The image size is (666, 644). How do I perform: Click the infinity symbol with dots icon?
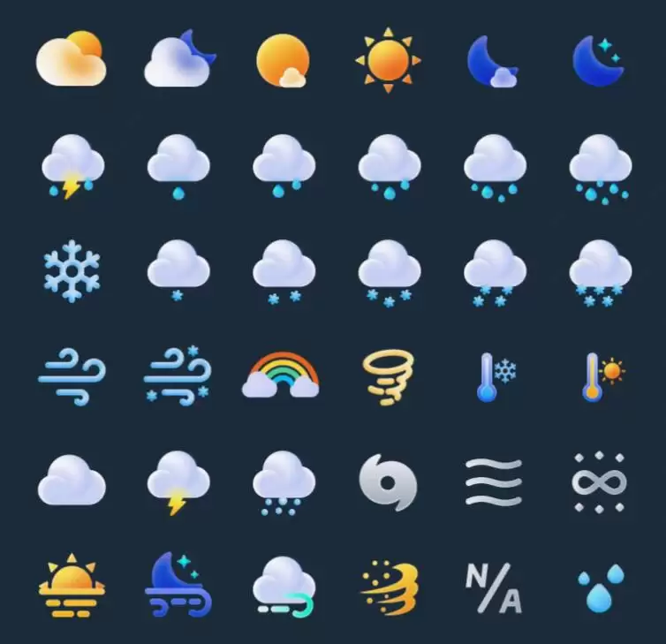[x=599, y=482]
